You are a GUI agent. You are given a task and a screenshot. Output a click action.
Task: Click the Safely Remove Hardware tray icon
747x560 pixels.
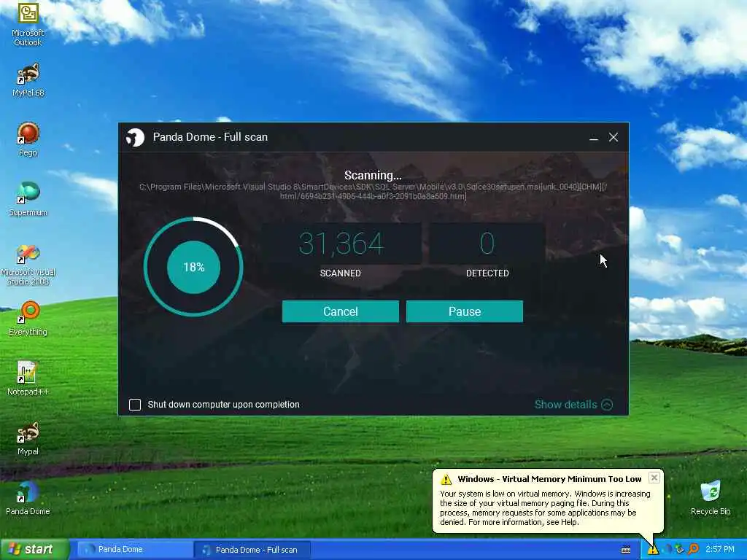680,550
